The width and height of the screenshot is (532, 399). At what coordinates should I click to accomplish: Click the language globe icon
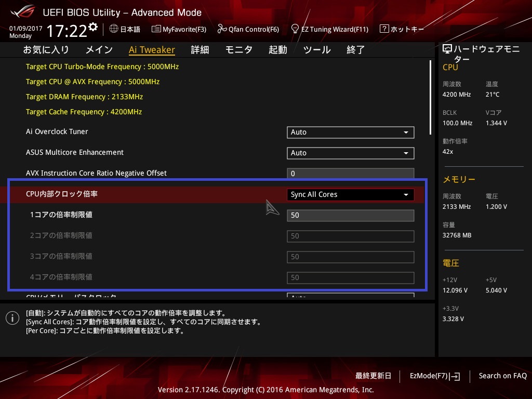click(114, 29)
